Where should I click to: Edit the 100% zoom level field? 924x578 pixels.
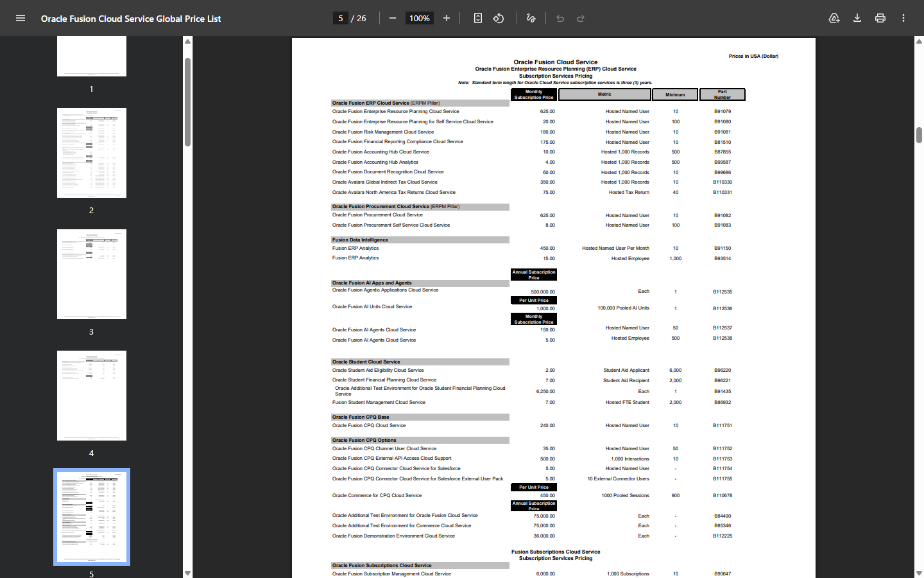(420, 18)
